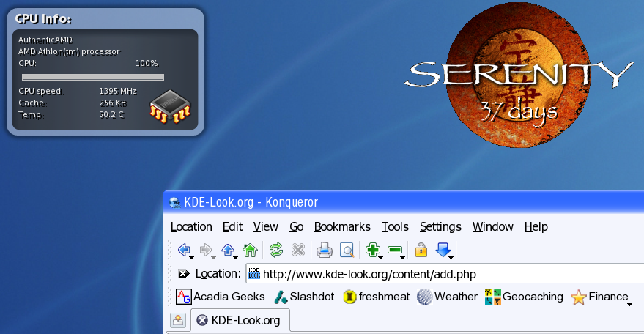644x334 pixels.
Task: Click the 50.2 C temperature value
Action: coord(111,114)
